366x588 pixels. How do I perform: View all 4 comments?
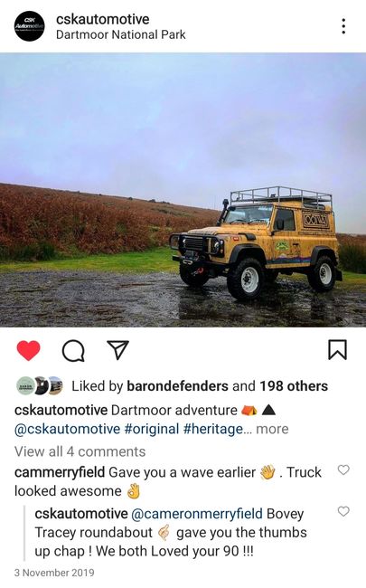[x=80, y=451]
